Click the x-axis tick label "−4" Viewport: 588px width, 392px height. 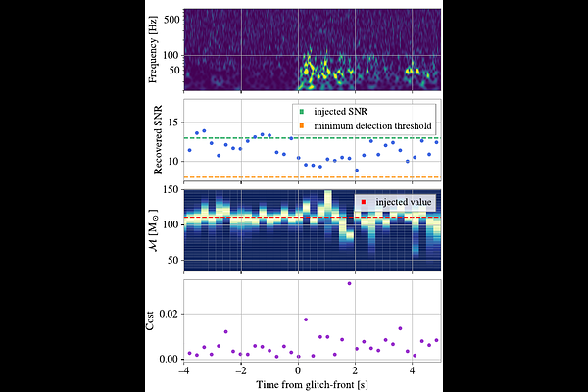click(183, 372)
